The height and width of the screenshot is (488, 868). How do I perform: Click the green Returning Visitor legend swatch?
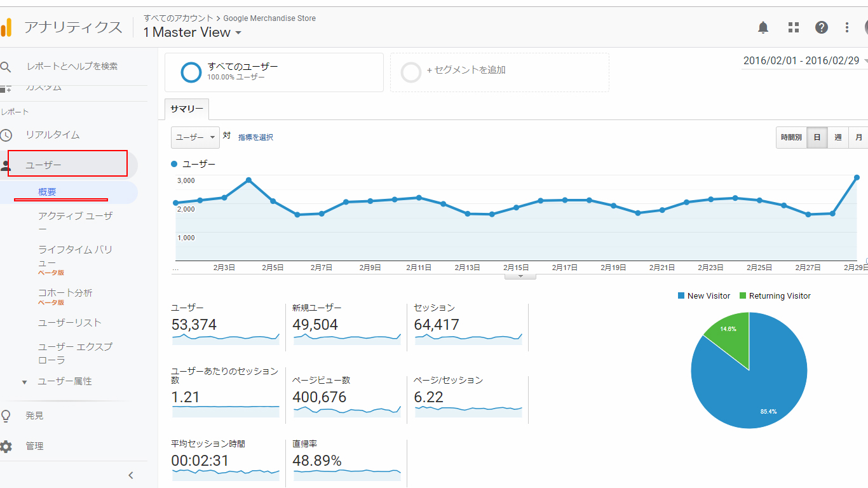pos(743,295)
